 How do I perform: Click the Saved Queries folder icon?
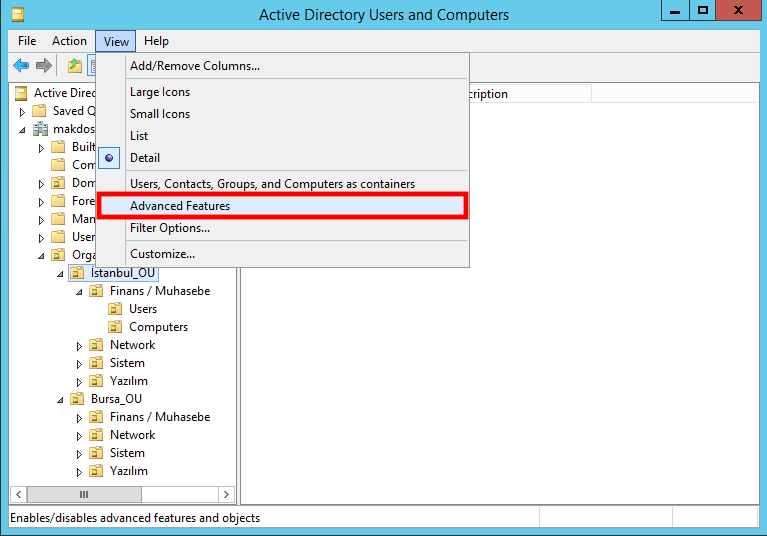click(39, 111)
